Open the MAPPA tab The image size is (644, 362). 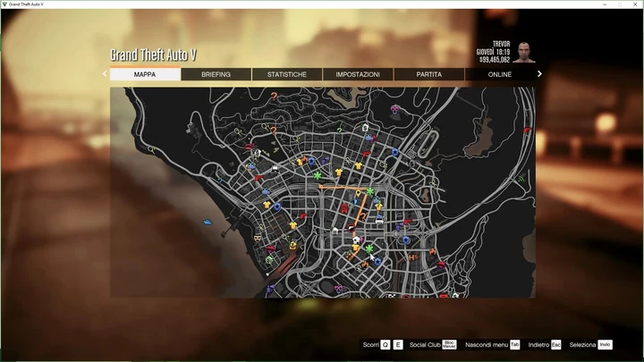coord(145,74)
